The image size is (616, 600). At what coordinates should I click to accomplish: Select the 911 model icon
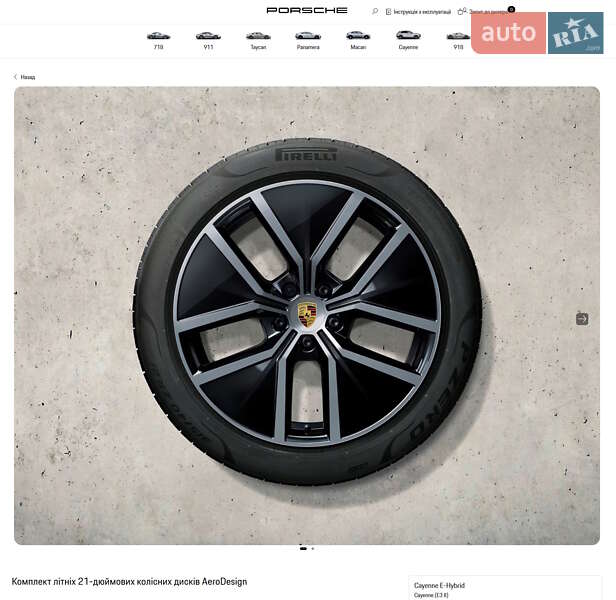point(208,40)
